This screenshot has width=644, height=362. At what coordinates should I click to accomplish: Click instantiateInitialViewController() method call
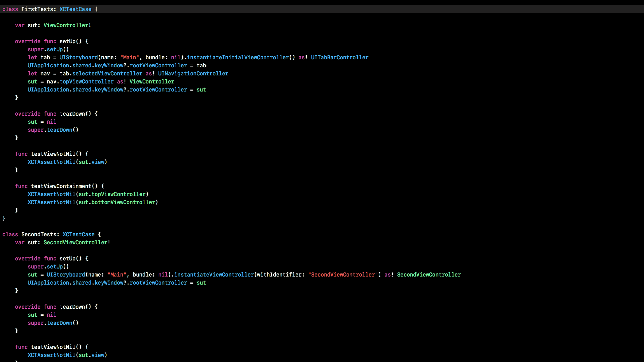pos(241,58)
